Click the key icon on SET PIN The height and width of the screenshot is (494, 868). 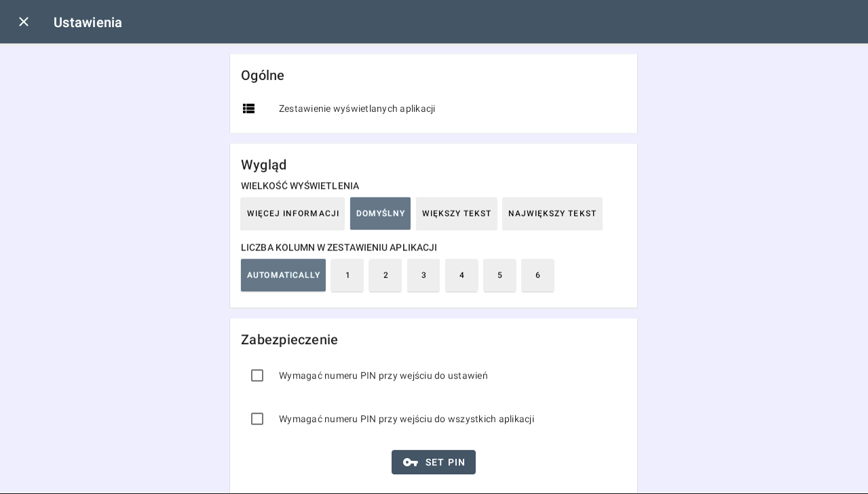click(411, 463)
